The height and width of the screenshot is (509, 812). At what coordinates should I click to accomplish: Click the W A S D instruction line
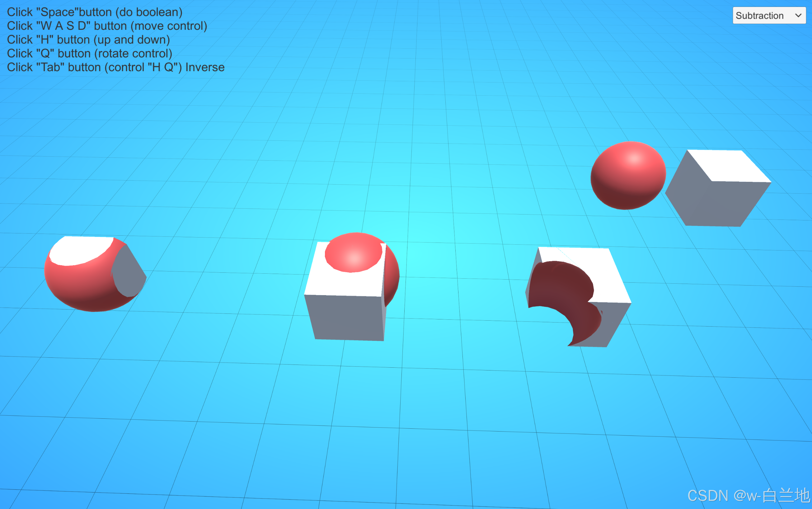click(x=107, y=26)
